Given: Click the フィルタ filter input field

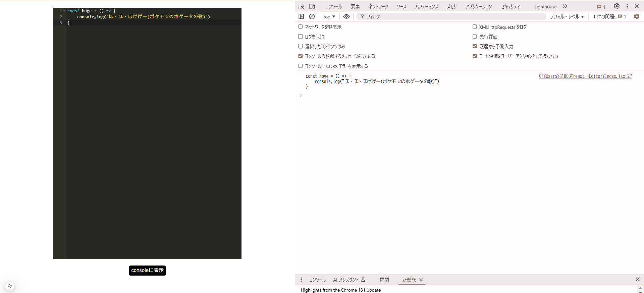Looking at the screenshot, I should click(x=453, y=17).
